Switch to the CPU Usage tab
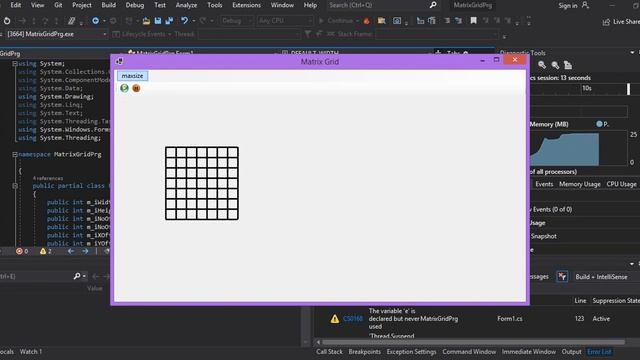 click(x=621, y=184)
